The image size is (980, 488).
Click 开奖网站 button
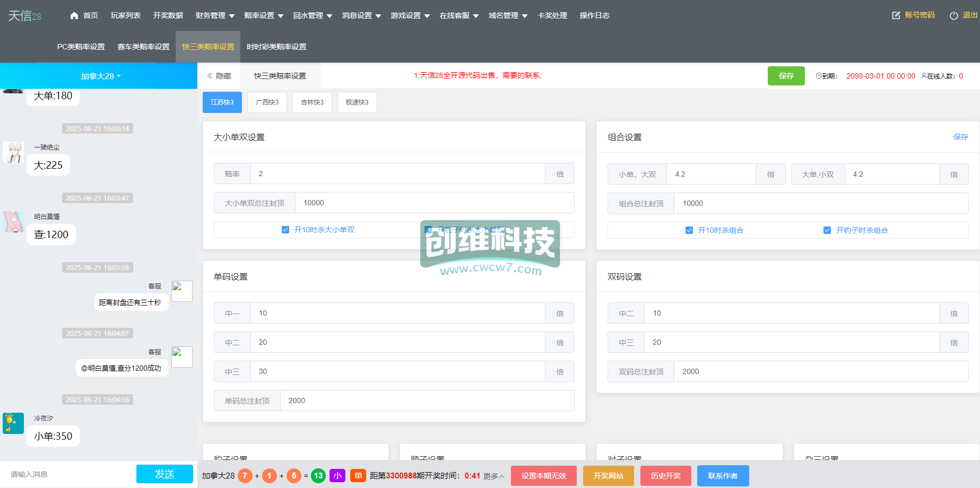click(x=609, y=476)
